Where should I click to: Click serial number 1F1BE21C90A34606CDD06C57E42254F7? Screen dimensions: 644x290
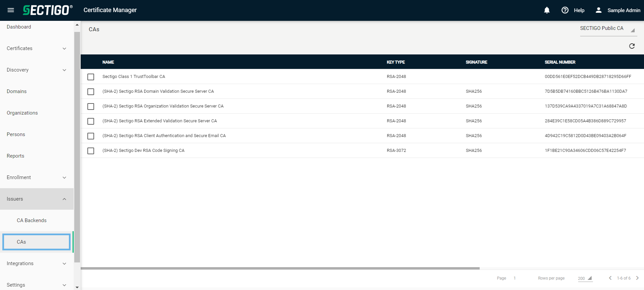click(585, 151)
